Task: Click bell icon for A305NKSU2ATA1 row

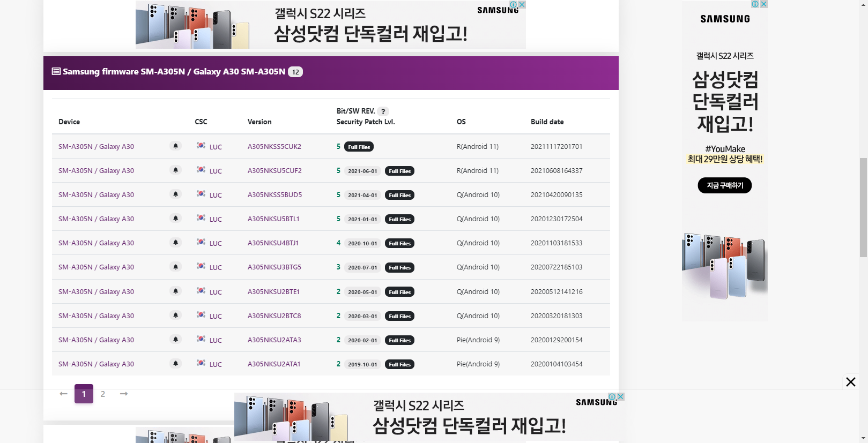Action: coord(175,363)
